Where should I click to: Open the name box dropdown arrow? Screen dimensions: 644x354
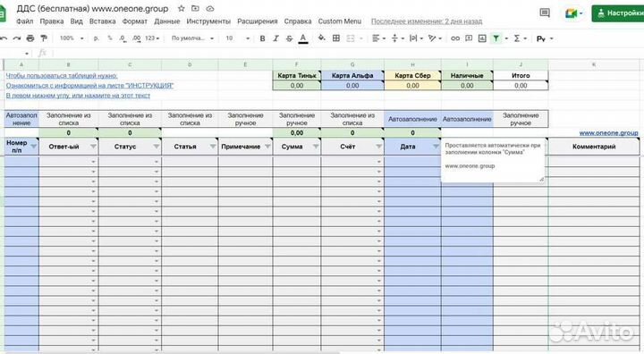click(27, 54)
